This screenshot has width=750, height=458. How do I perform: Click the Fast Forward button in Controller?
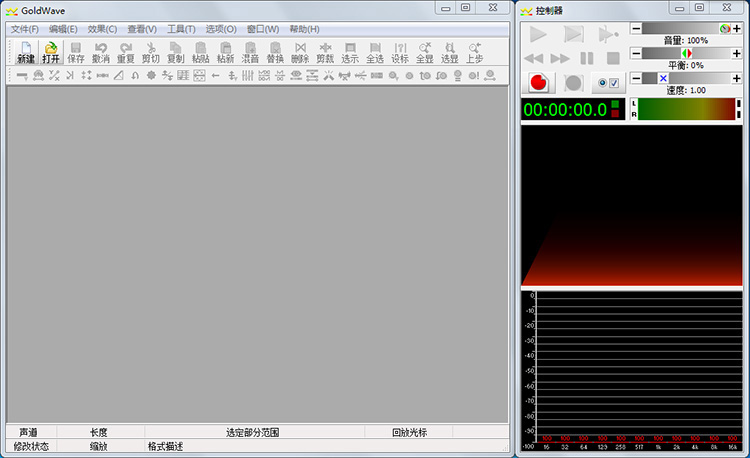[560, 58]
